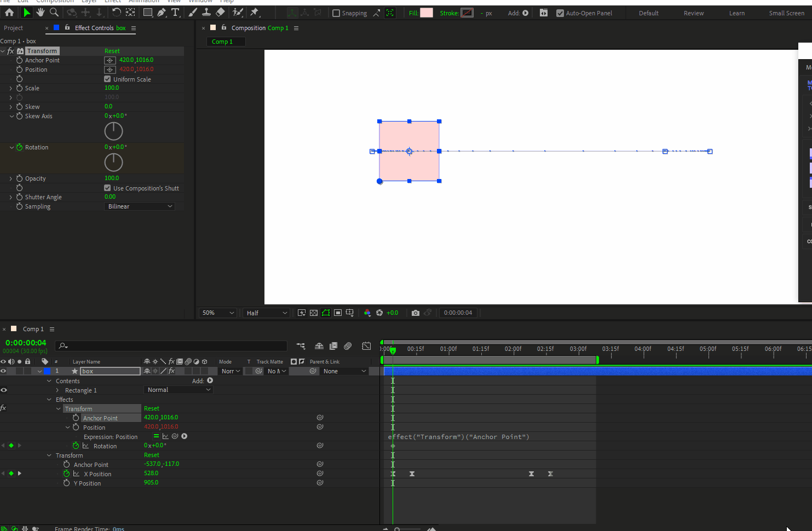The width and height of the screenshot is (812, 531).
Task: Uncheck Uniform Scale checkbox
Action: (x=107, y=79)
